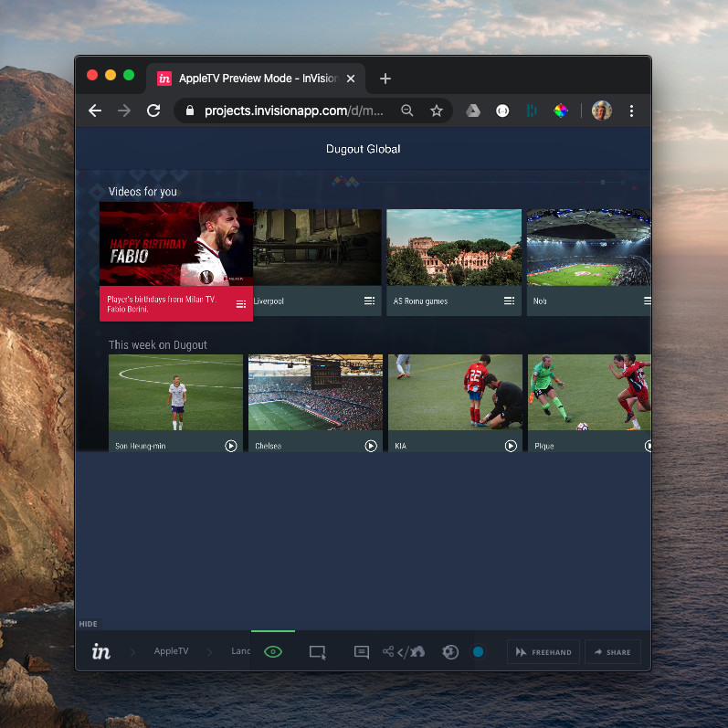This screenshot has height=728, width=728.
Task: Click the InVision logo in bottom bar
Action: tap(101, 652)
